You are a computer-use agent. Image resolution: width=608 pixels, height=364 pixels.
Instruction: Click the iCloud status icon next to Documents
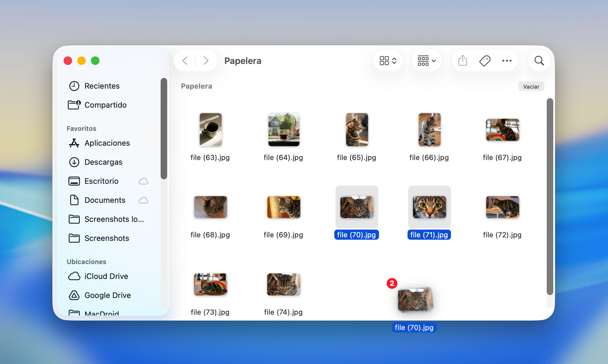coord(143,200)
